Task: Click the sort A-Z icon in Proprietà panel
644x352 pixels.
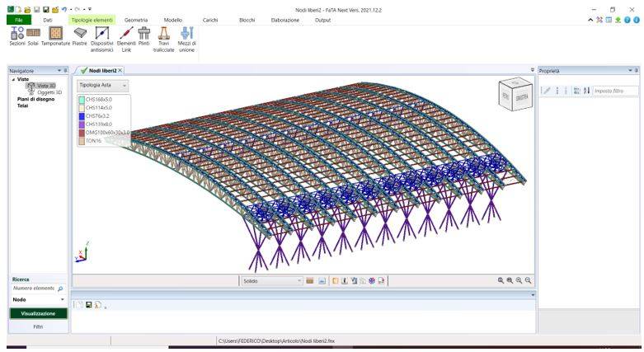Action: pyautogui.click(x=586, y=91)
